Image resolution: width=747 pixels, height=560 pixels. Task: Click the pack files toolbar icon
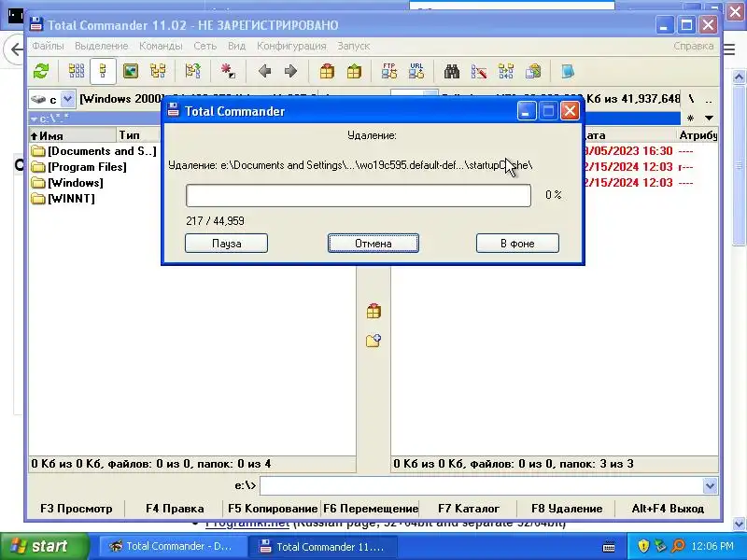click(327, 72)
